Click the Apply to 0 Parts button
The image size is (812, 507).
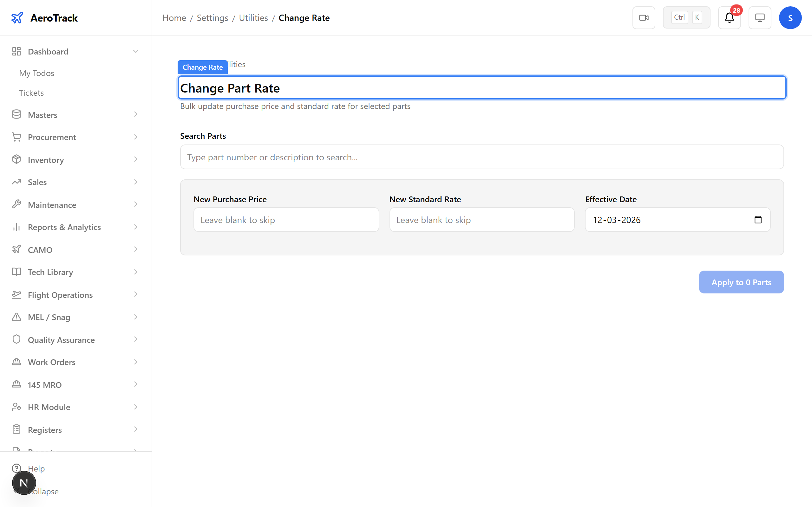pyautogui.click(x=741, y=282)
